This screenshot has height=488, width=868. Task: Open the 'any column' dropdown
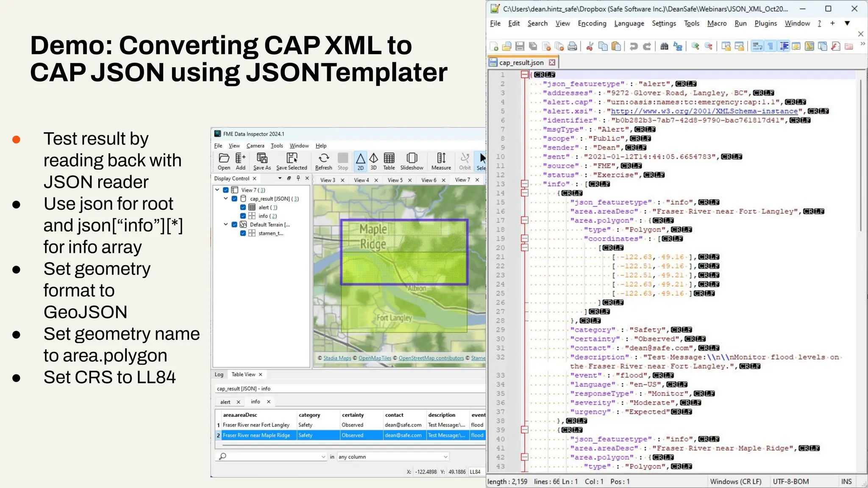pyautogui.click(x=445, y=457)
